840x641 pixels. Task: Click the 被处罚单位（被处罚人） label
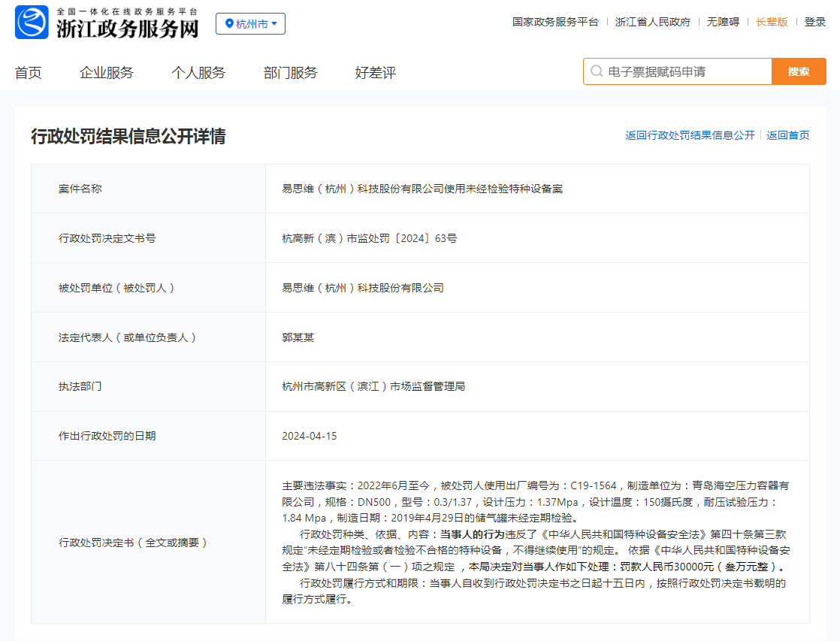tap(116, 288)
